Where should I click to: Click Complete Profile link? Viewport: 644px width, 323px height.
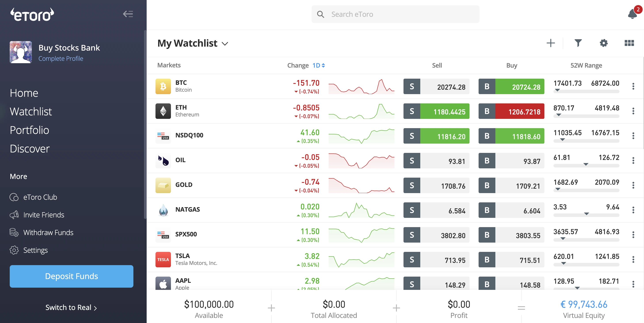point(61,59)
